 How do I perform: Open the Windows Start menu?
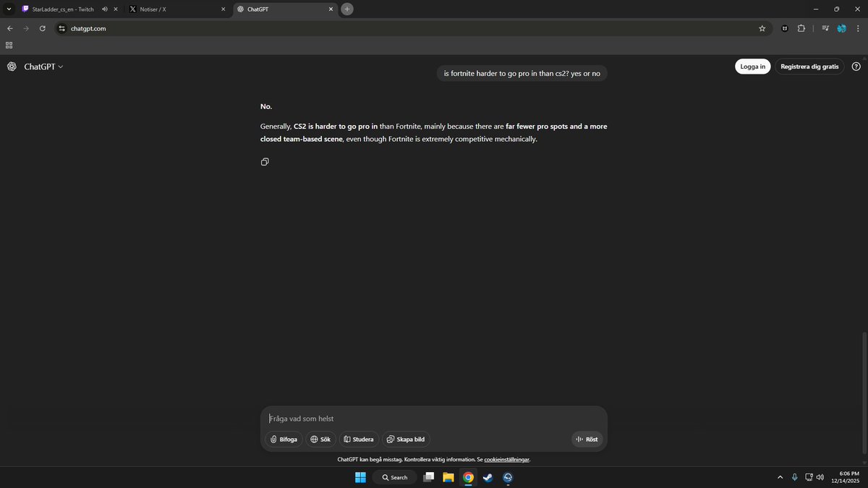pyautogui.click(x=360, y=477)
